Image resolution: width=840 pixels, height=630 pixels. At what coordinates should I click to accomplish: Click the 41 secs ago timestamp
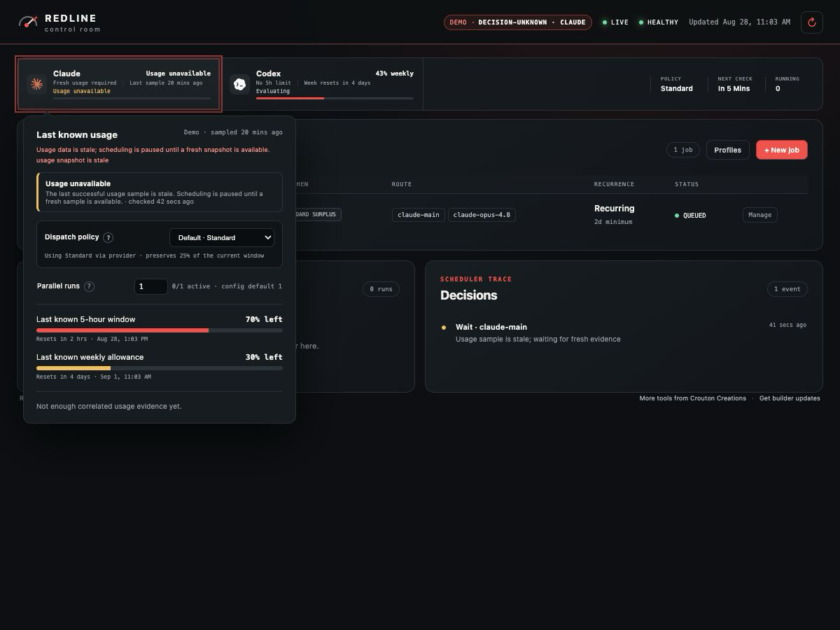coord(787,325)
